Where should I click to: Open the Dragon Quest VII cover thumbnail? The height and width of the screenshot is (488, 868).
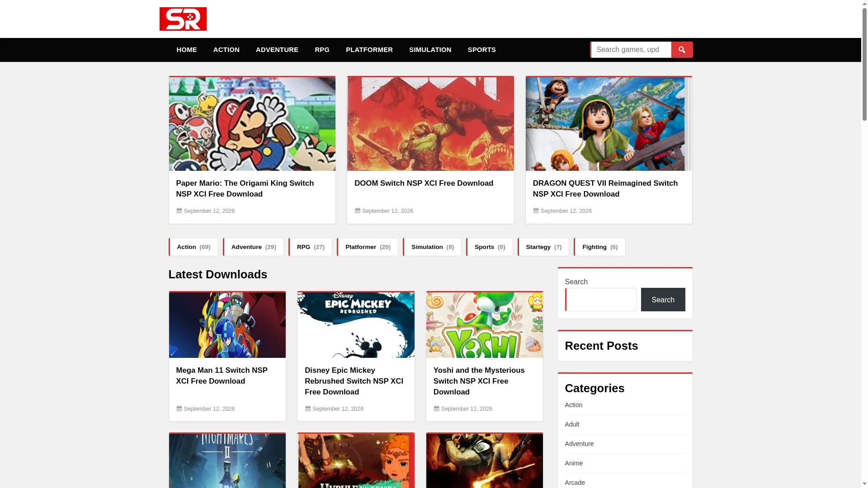(609, 124)
